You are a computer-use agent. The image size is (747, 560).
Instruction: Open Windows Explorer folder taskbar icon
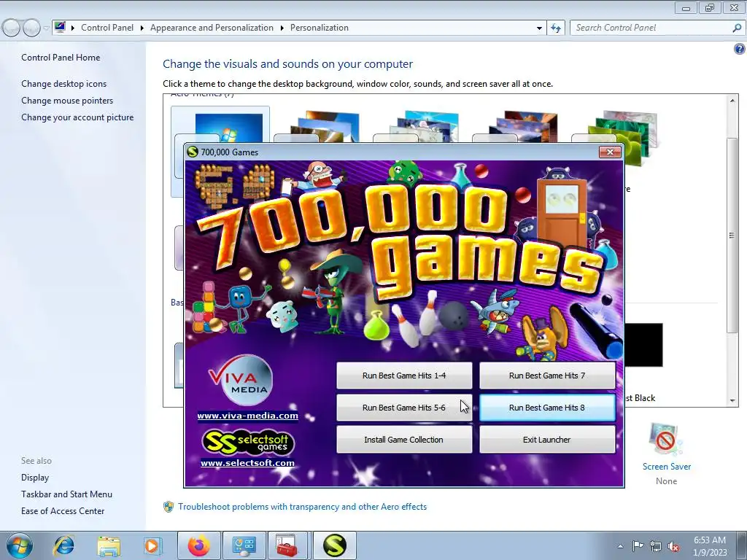tap(109, 545)
